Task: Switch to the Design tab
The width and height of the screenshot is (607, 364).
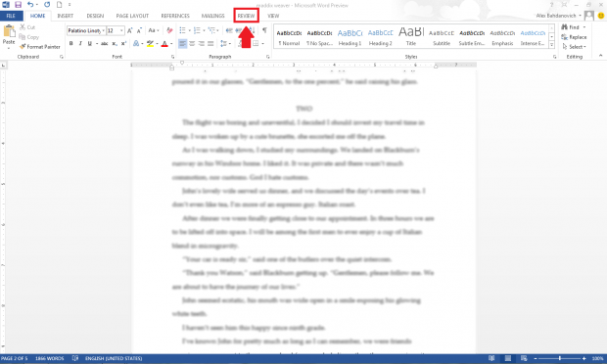Action: 95,16
